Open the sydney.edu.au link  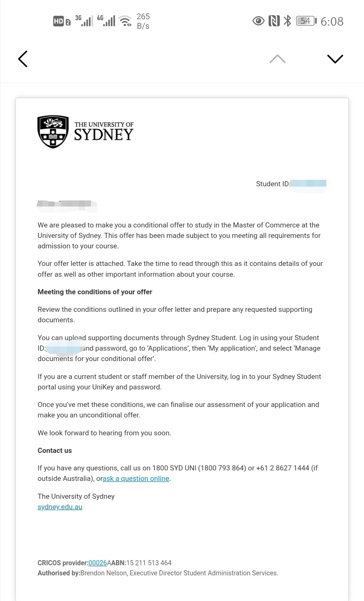tap(60, 507)
